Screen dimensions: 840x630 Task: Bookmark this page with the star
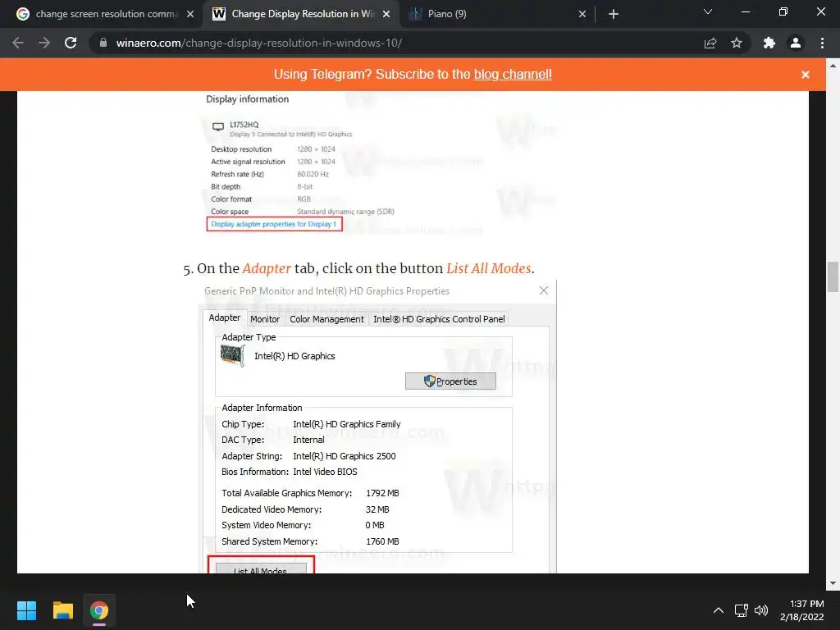[737, 43]
